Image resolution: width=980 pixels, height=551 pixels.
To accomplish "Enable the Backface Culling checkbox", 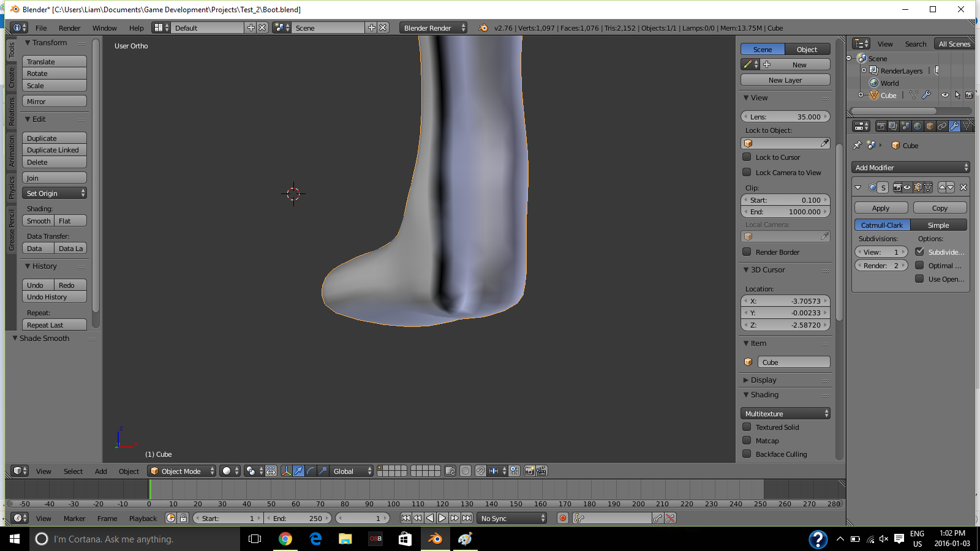I will click(x=747, y=454).
